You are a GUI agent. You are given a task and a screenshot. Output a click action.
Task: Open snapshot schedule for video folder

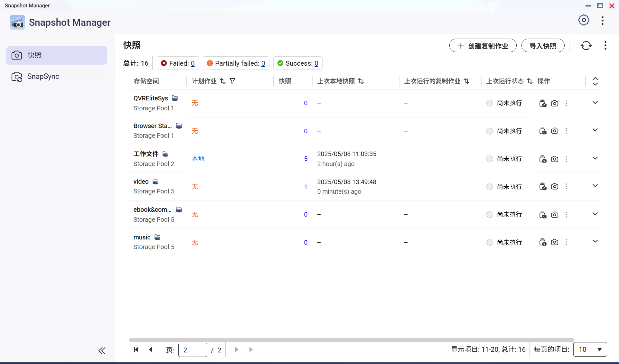pos(543,187)
